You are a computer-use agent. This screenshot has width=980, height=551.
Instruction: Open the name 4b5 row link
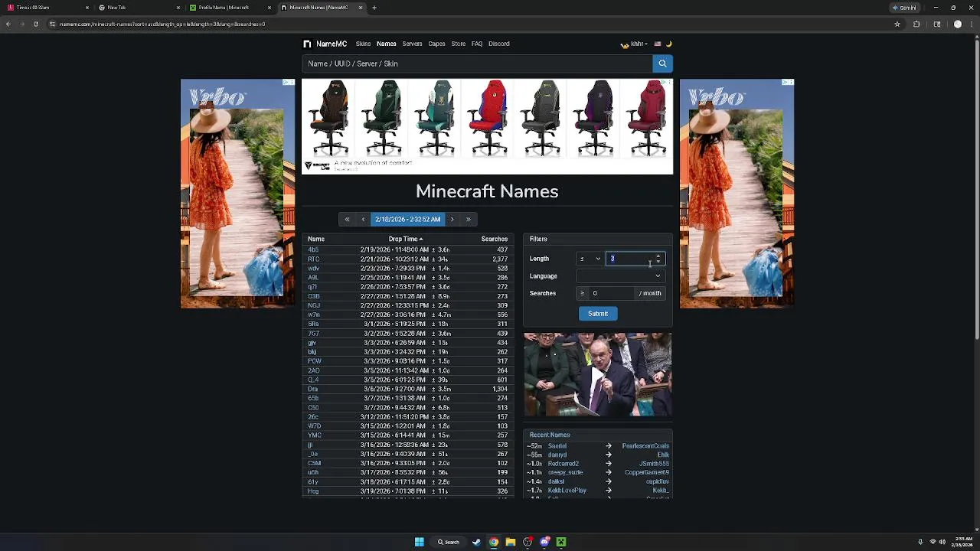click(x=313, y=249)
